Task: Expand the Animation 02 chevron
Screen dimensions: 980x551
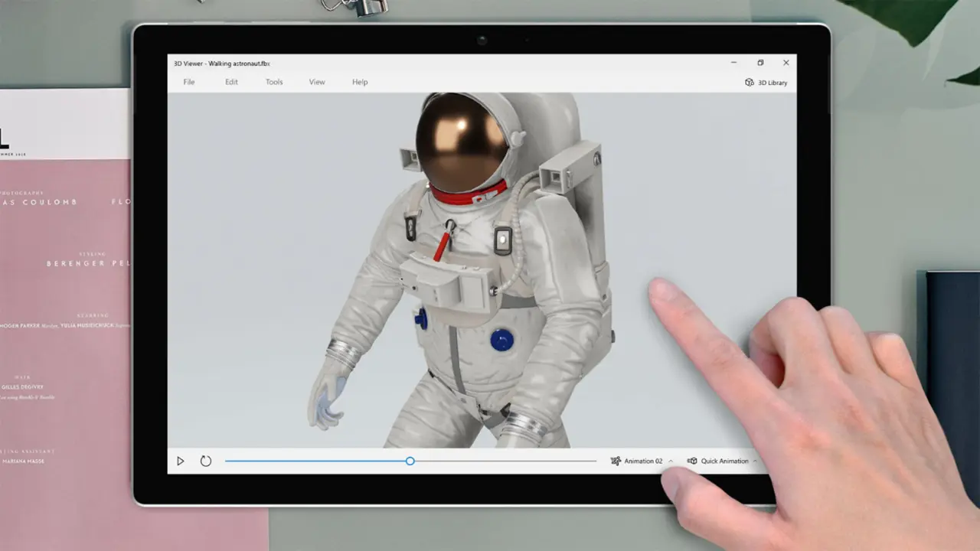Action: pos(671,461)
